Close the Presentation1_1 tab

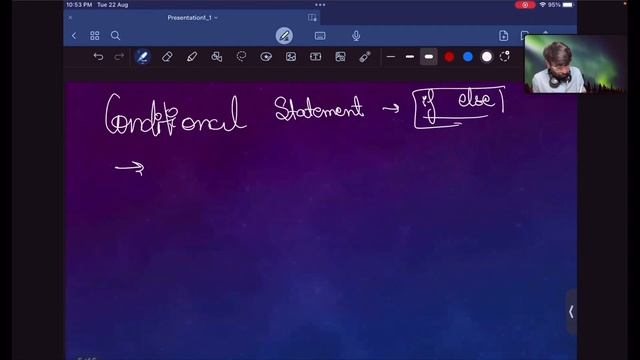pyautogui.click(x=70, y=18)
